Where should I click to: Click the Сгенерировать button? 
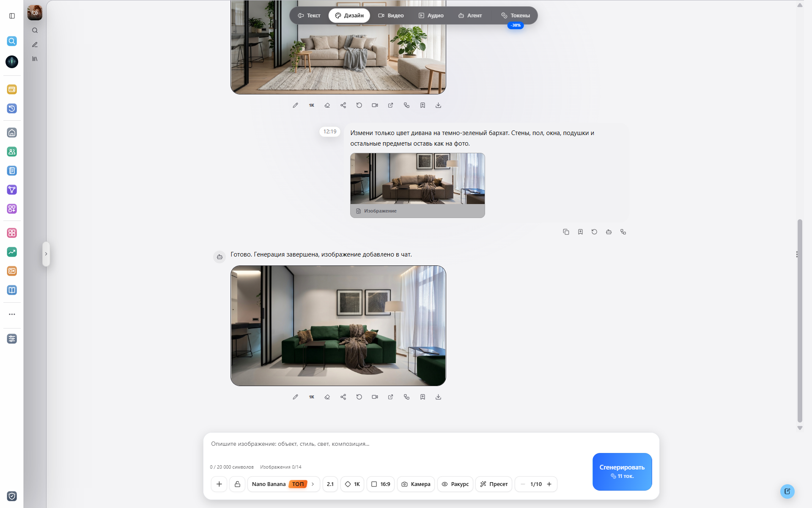coord(622,472)
